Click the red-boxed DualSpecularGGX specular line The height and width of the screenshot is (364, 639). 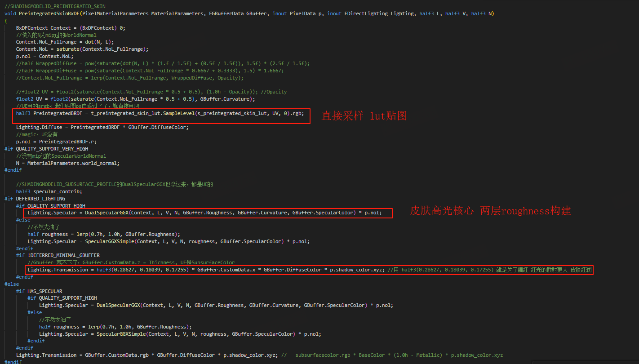click(204, 213)
